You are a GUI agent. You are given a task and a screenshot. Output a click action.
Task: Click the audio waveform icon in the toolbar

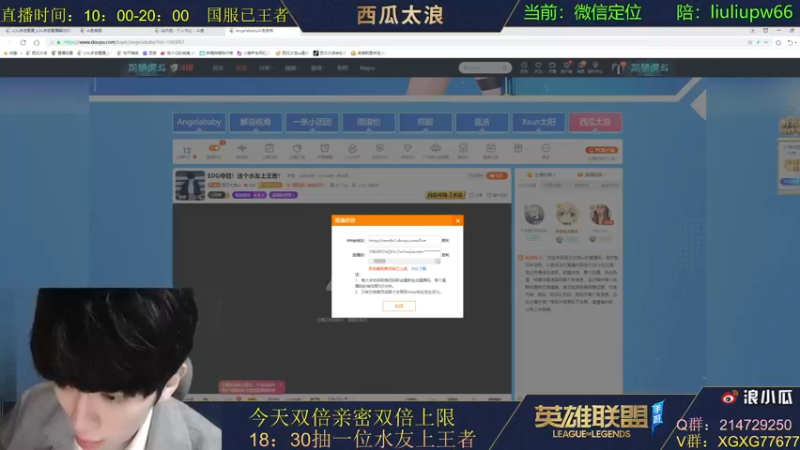[x=242, y=148]
